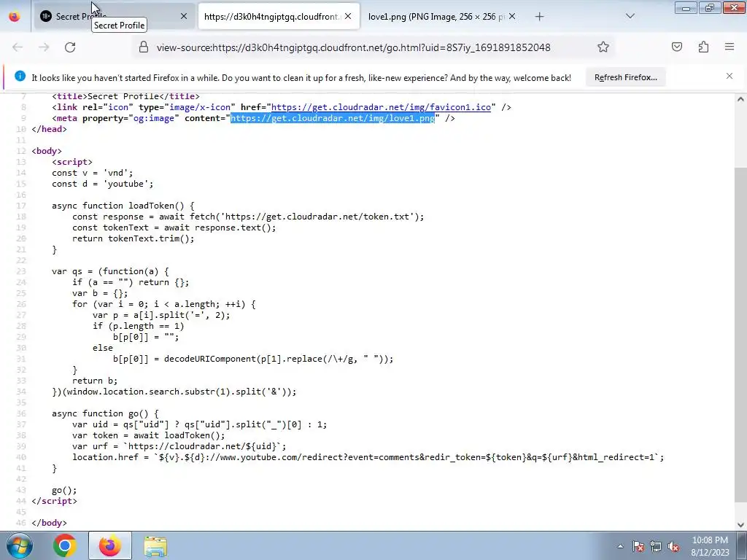
Task: Click the Action Center flag tray icon
Action: pyautogui.click(x=638, y=546)
